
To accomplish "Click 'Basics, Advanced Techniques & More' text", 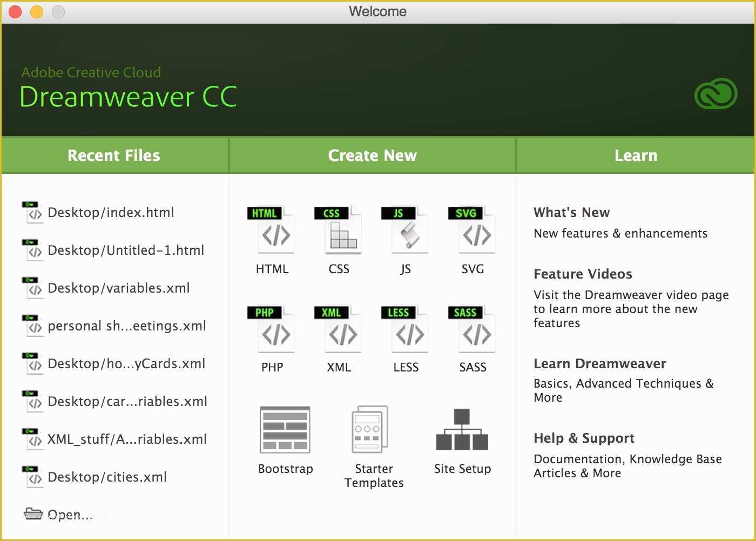I will [624, 390].
